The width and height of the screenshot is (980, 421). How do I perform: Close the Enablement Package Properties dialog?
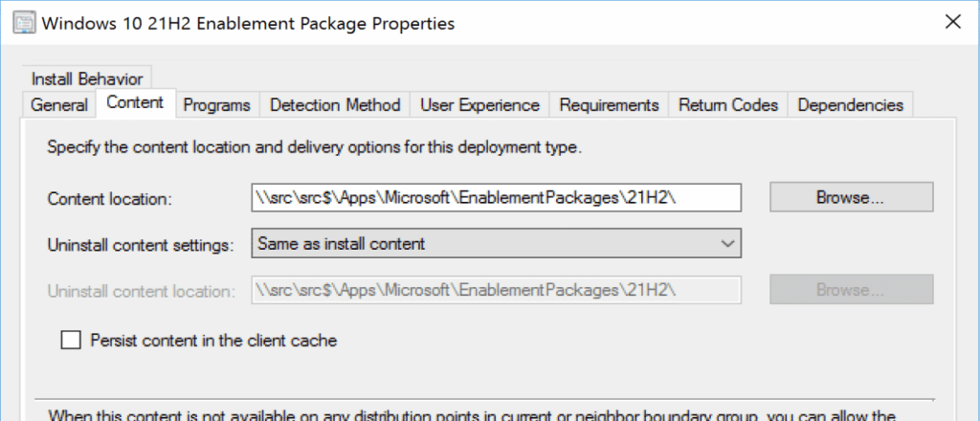[953, 21]
